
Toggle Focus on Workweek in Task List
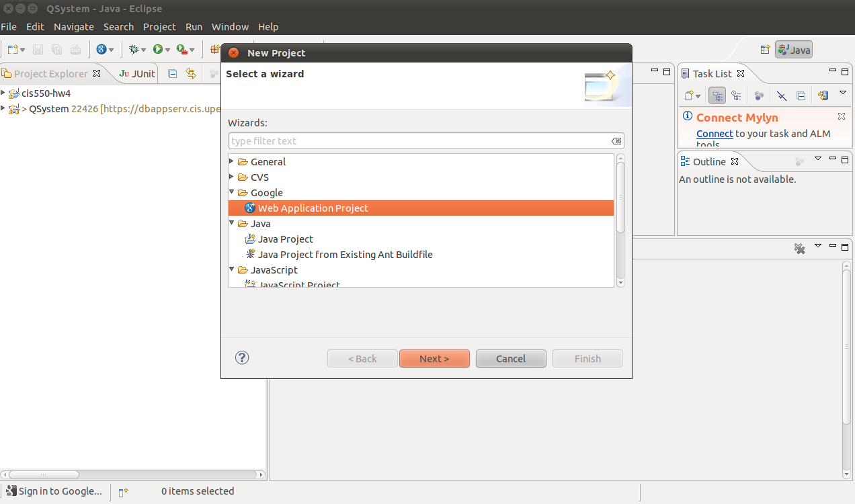(x=759, y=95)
